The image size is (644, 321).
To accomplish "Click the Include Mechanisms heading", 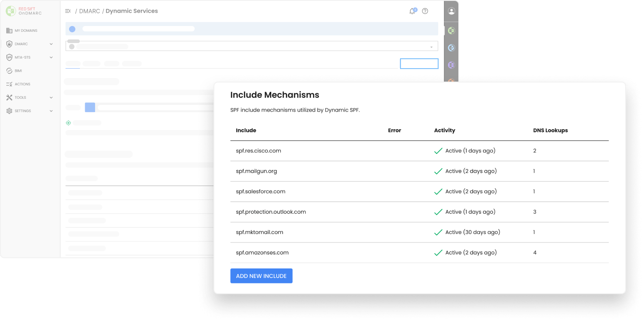I will pos(275,95).
